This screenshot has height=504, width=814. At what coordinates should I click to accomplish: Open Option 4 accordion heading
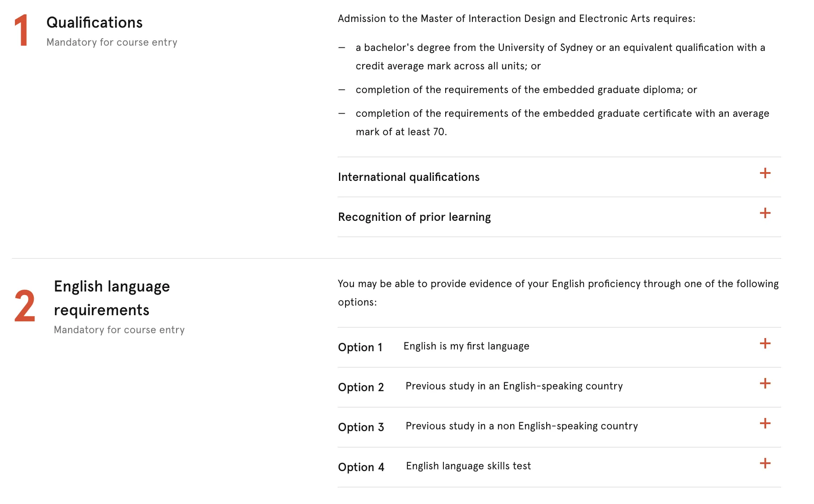pyautogui.click(x=360, y=467)
